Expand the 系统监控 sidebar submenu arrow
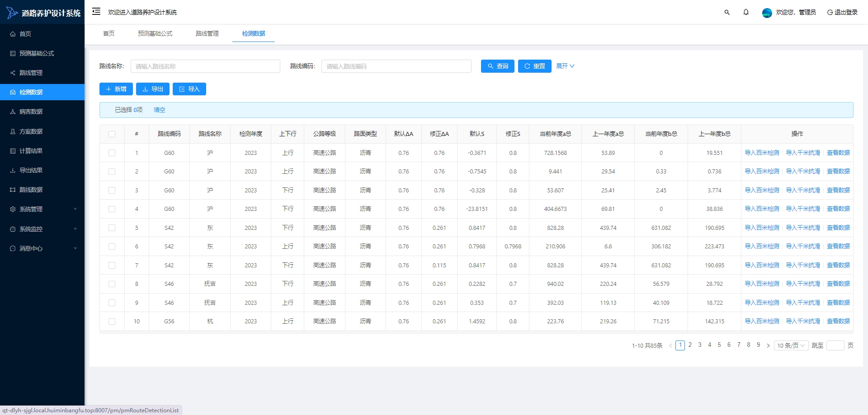 (x=75, y=229)
